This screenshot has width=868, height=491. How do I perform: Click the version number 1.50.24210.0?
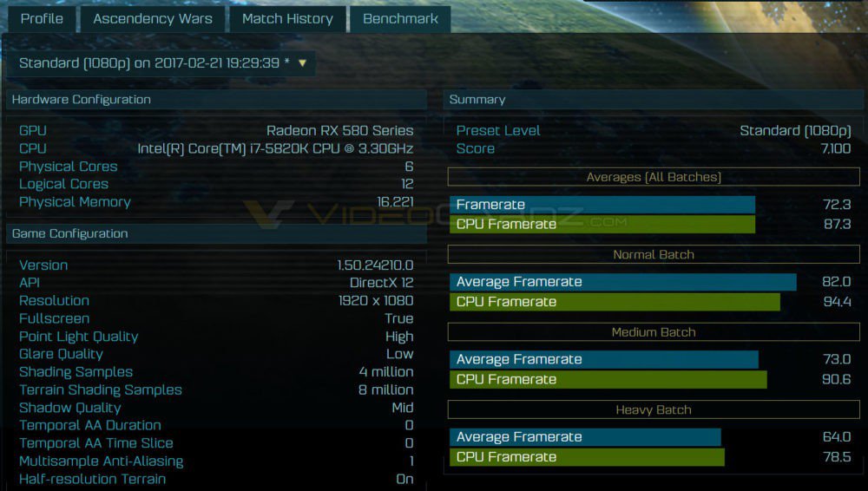point(375,265)
